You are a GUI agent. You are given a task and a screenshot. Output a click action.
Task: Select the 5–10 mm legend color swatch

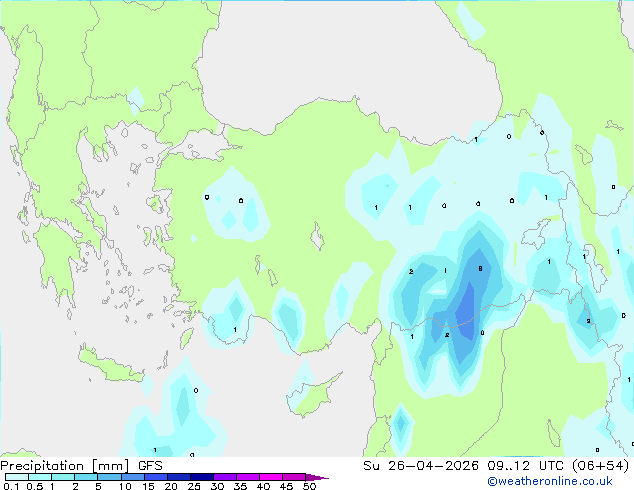pos(110,477)
